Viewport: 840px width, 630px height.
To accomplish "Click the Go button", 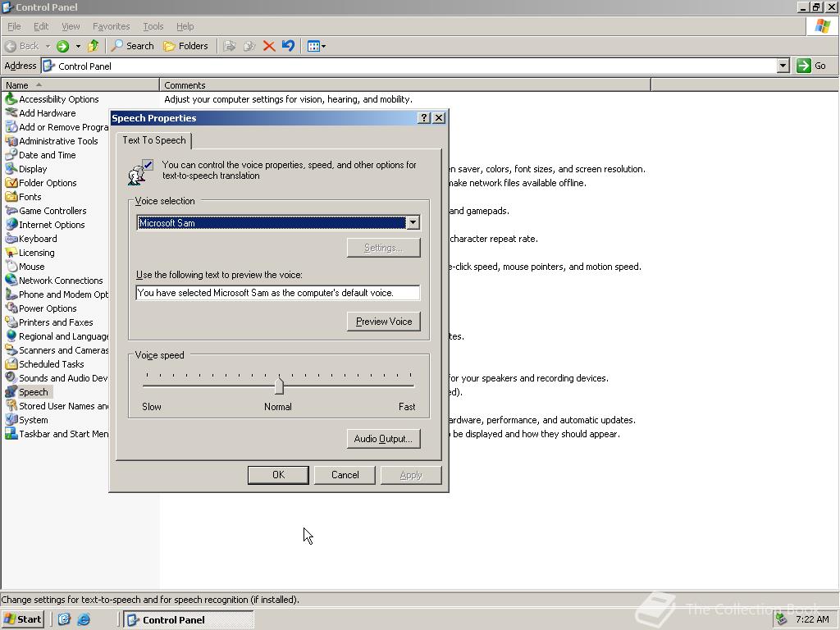I will [x=811, y=66].
